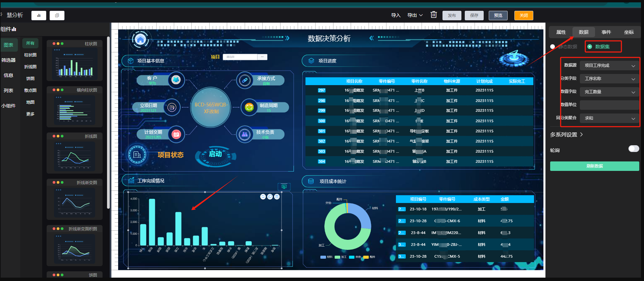
Task: Toggle the 轮询 switch
Action: pyautogui.click(x=634, y=149)
